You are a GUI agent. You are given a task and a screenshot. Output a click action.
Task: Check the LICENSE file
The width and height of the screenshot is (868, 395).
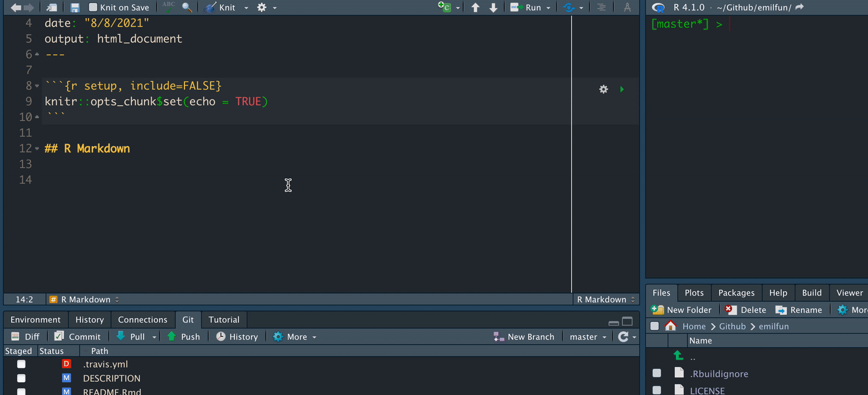pyautogui.click(x=657, y=390)
